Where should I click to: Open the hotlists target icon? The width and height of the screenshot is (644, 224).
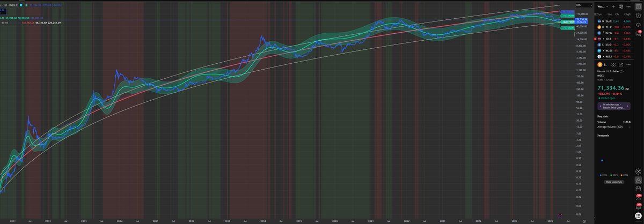638,171
